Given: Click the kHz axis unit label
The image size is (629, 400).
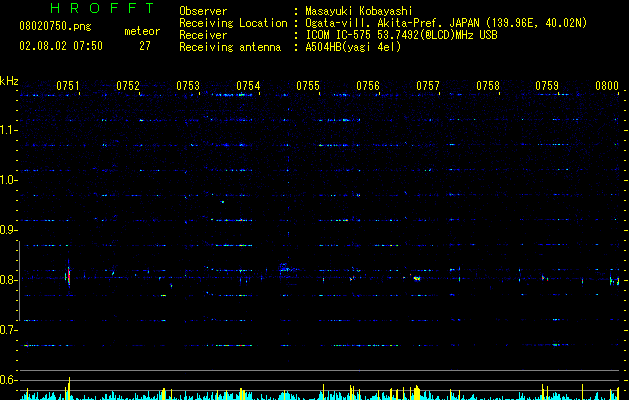Looking at the screenshot, I should [x=9, y=81].
